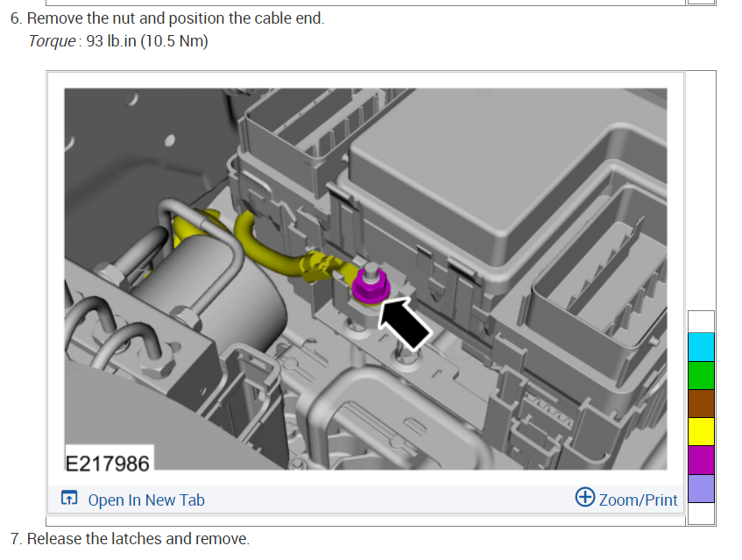
Task: Select the yellow color swatch
Action: (x=701, y=431)
